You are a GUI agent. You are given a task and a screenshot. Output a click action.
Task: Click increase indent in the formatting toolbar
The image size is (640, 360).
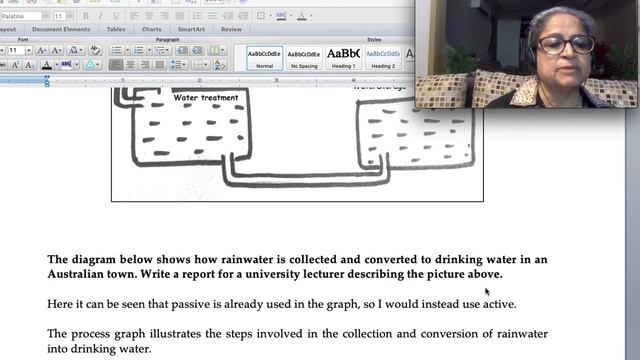click(x=243, y=16)
